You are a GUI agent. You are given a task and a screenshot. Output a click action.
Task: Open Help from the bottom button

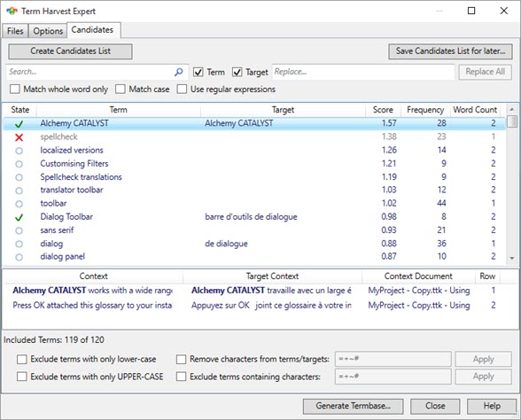(492, 406)
